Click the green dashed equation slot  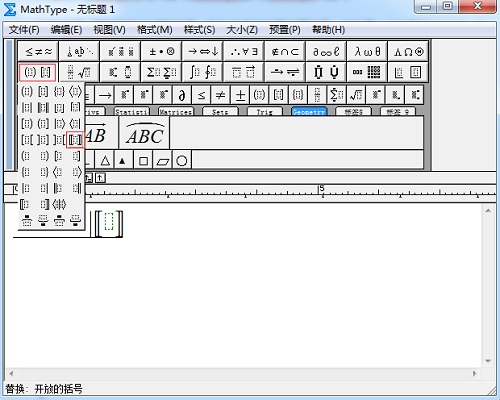109,222
